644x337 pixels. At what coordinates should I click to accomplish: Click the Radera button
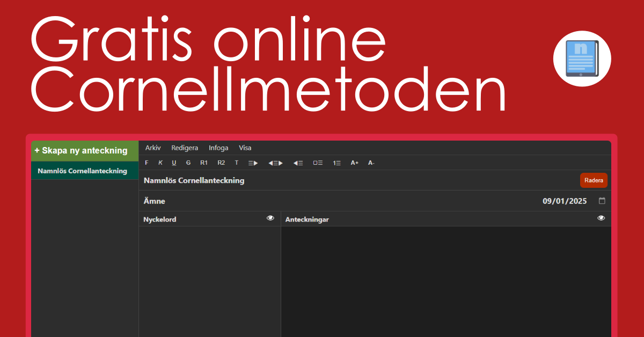click(x=594, y=180)
